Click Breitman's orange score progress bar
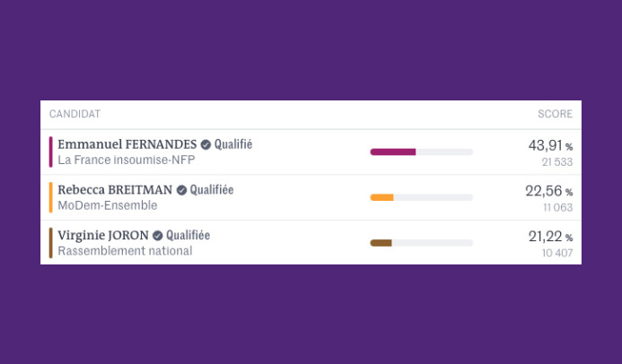This screenshot has height=364, width=622. [x=421, y=197]
